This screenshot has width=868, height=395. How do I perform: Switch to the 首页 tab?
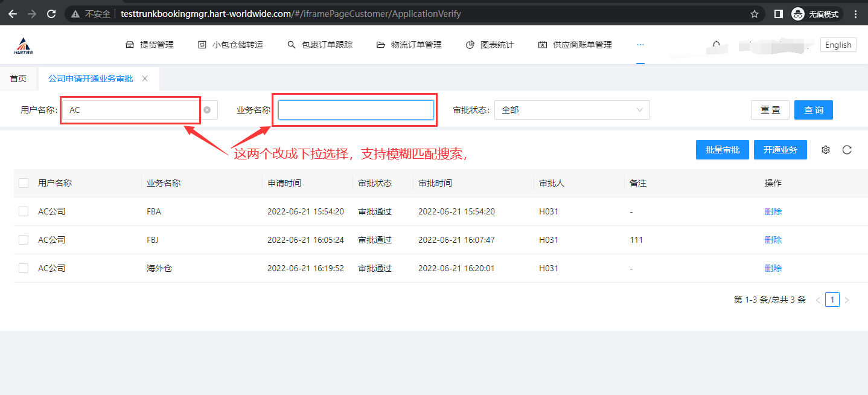18,79
